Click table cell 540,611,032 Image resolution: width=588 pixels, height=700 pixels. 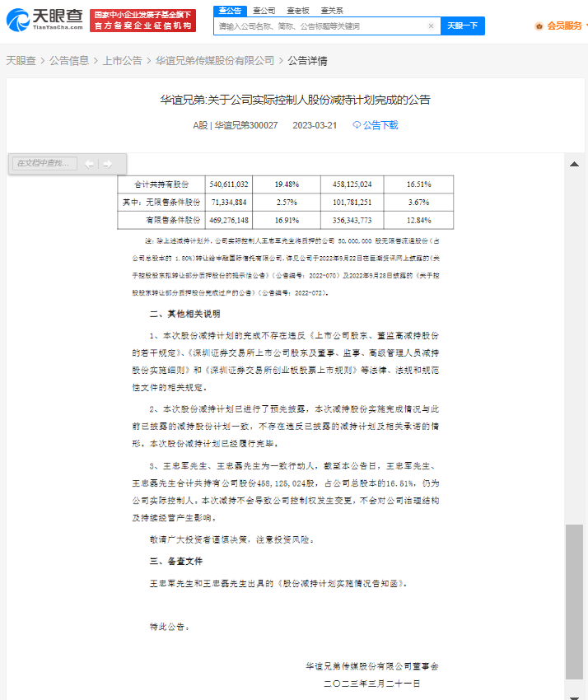tap(229, 184)
